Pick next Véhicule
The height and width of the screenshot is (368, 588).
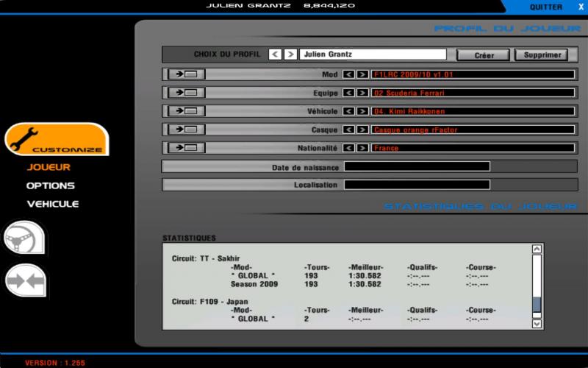coord(362,111)
